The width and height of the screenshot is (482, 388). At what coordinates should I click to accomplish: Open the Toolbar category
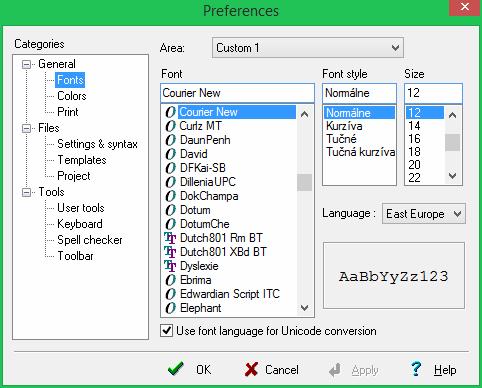[x=75, y=256]
